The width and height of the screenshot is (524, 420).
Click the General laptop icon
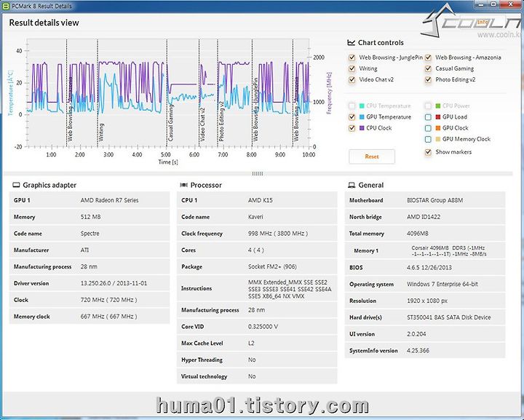(352, 185)
